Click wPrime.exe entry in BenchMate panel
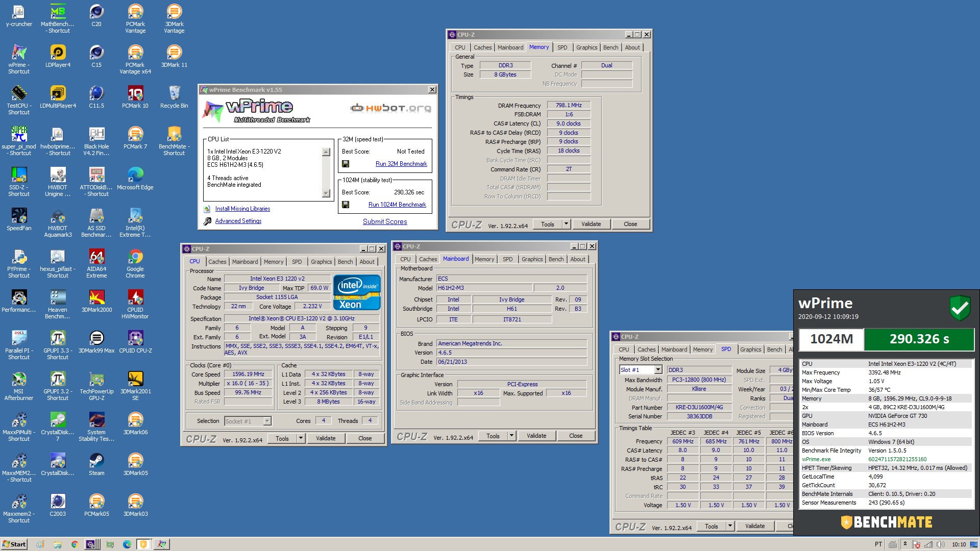The width and height of the screenshot is (980, 551). coord(887,459)
